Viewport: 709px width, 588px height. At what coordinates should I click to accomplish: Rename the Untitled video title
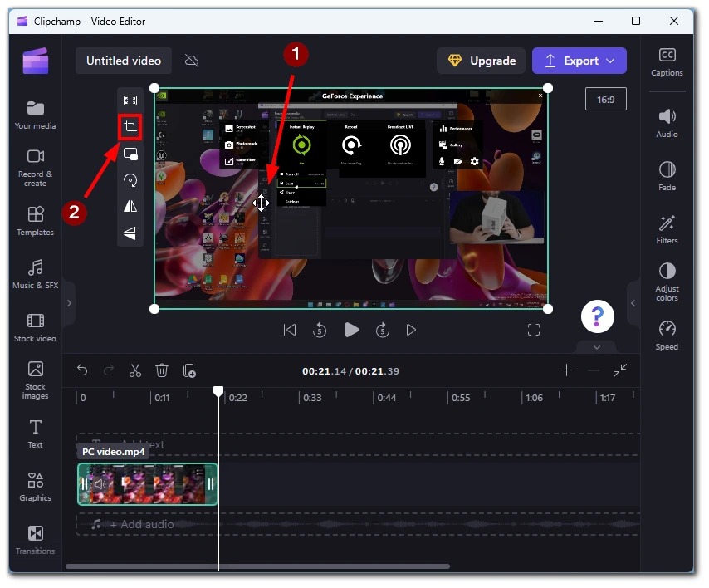tap(124, 61)
